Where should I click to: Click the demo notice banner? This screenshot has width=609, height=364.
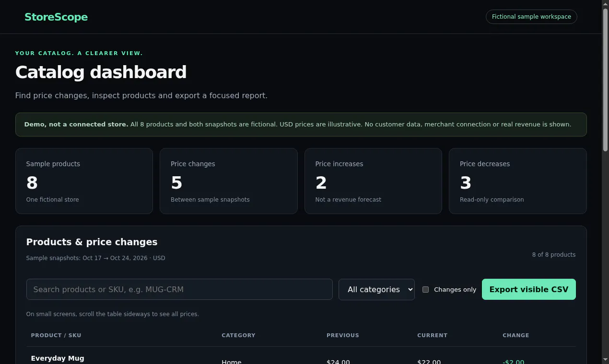tap(301, 125)
